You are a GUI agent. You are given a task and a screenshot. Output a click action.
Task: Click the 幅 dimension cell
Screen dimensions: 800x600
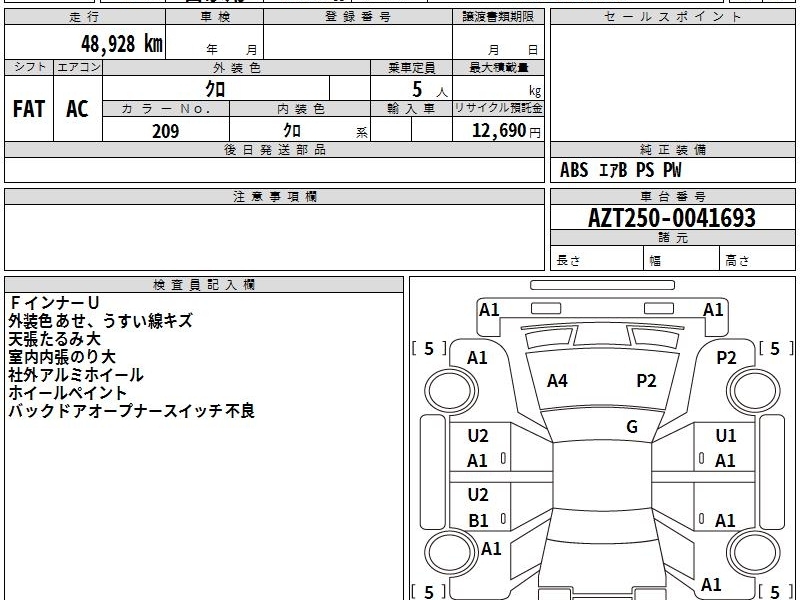(682, 259)
